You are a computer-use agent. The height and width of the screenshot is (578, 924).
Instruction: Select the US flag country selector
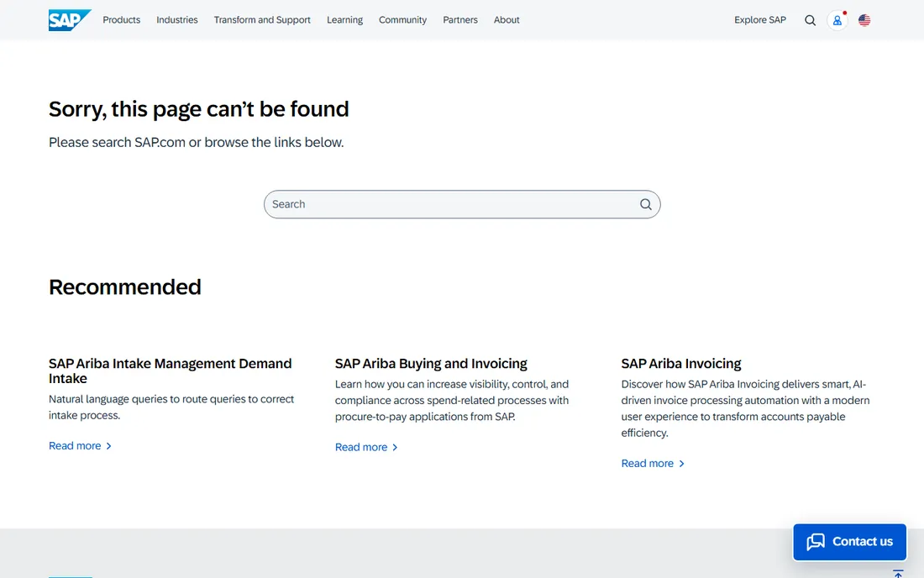click(x=864, y=20)
